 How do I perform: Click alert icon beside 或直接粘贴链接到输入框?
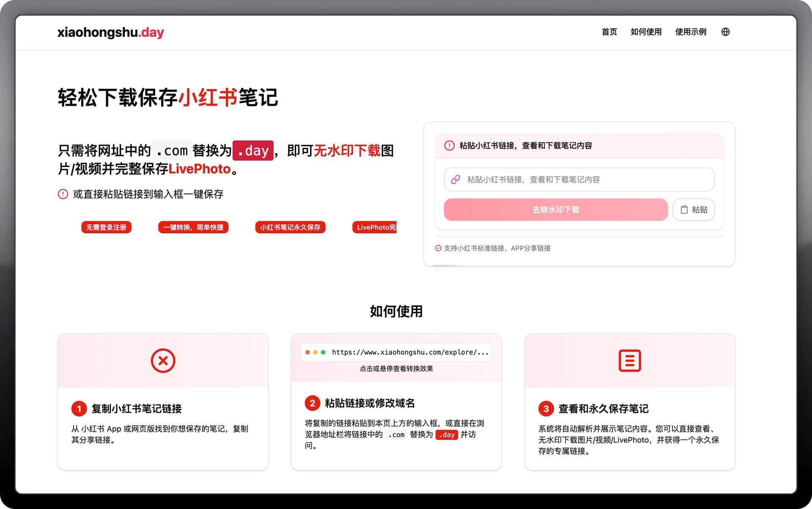(63, 194)
